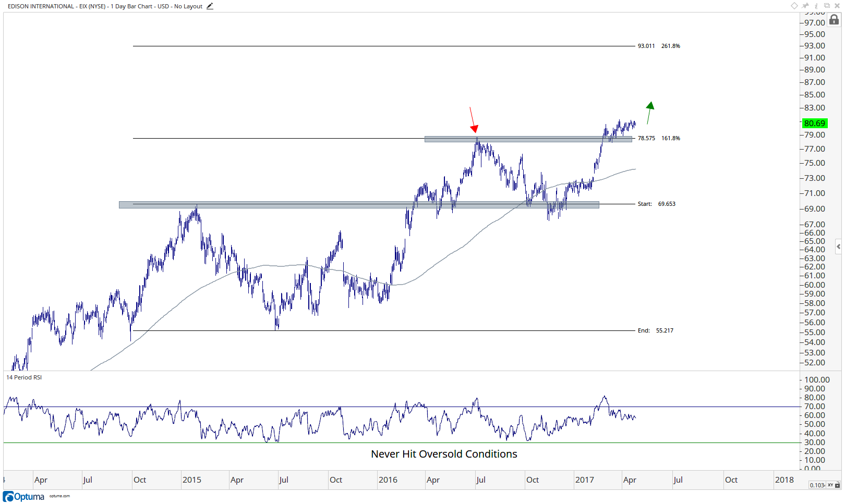Click the optuma.com link text
Image resolution: width=845 pixels, height=504 pixels.
point(59,496)
